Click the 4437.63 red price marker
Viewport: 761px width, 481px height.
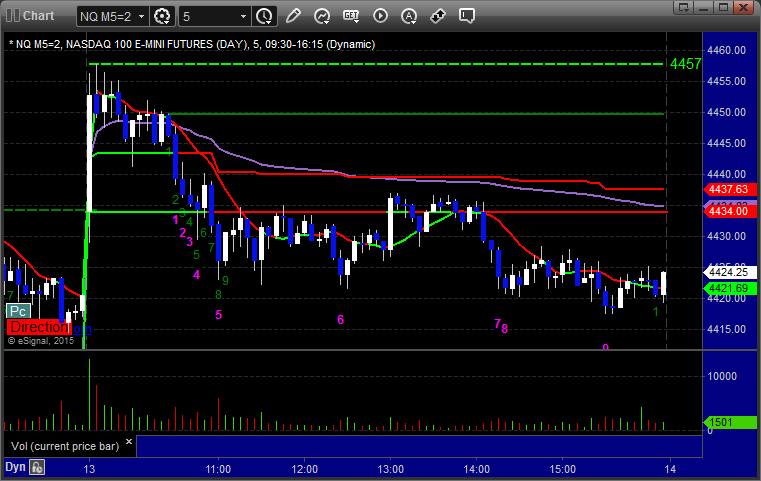730,189
